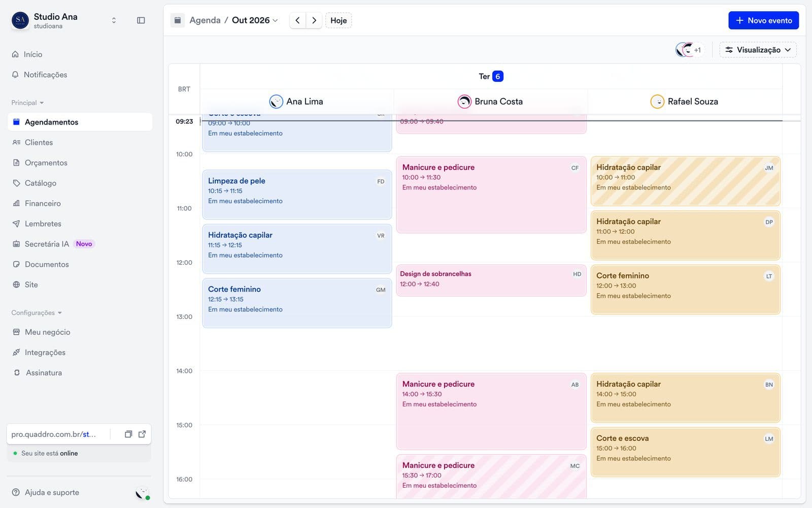The width and height of the screenshot is (812, 508).
Task: Go to previous day arrow
Action: point(298,20)
